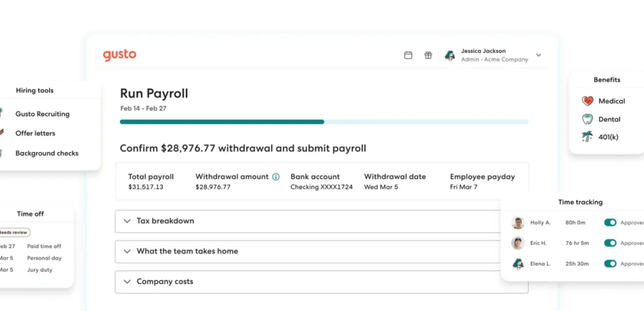Image resolution: width=644 pixels, height=311 pixels.
Task: Toggle the approval switch for Elena L.
Action: [610, 263]
